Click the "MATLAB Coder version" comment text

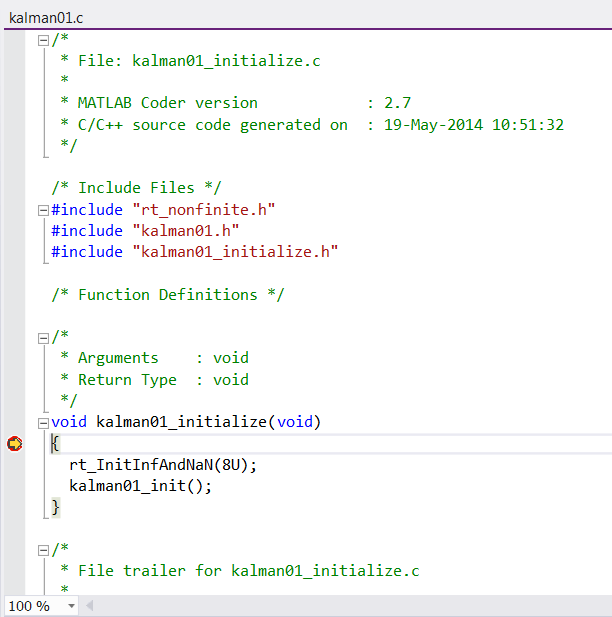(168, 103)
